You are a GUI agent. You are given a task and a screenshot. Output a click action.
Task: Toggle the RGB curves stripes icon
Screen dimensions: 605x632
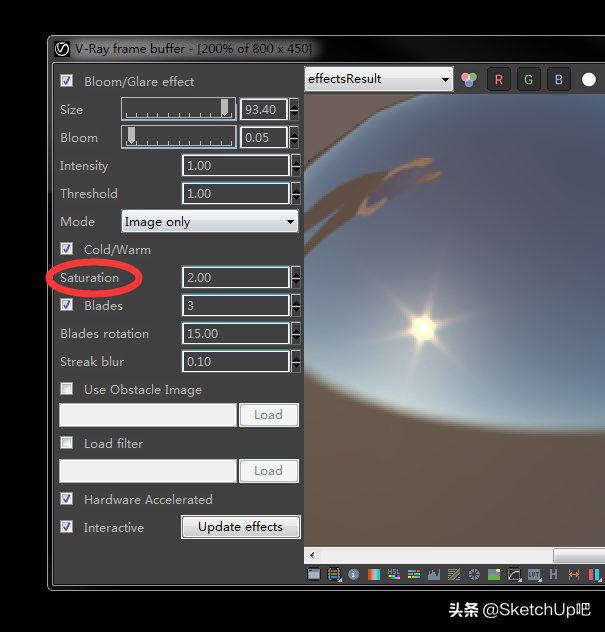point(454,574)
